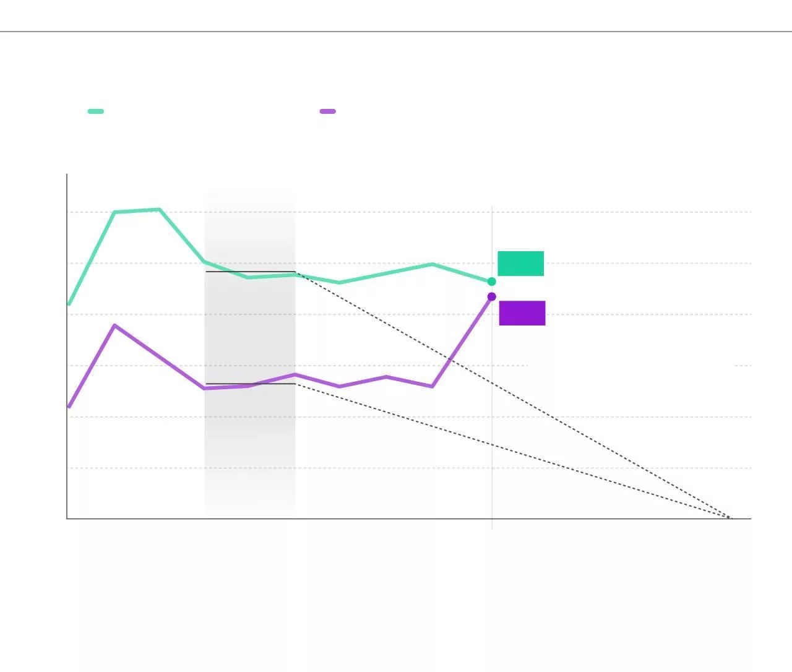Click the gray shaded band in chart
The width and height of the screenshot is (792, 672).
[x=250, y=446]
